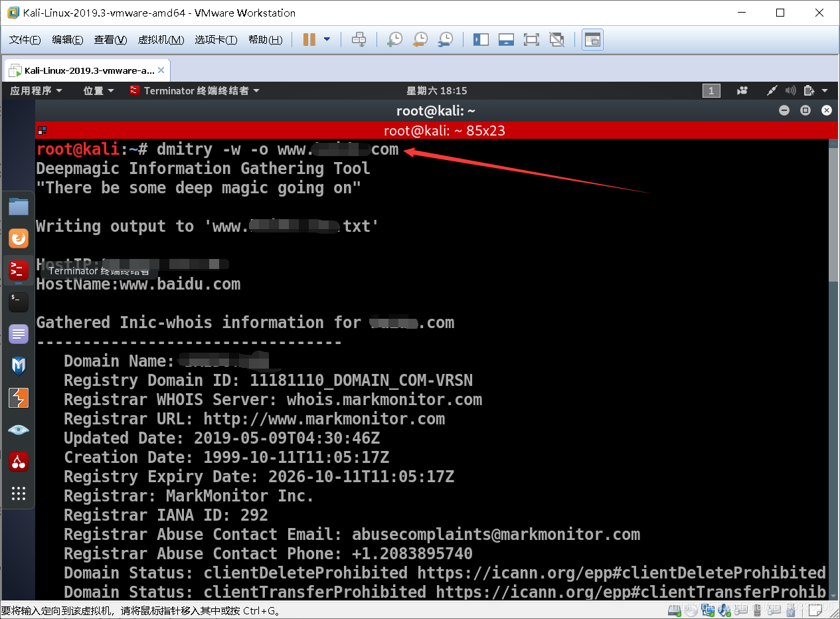Image resolution: width=840 pixels, height=619 pixels.
Task: Click the Registry Expiry Date line
Action: click(x=259, y=477)
